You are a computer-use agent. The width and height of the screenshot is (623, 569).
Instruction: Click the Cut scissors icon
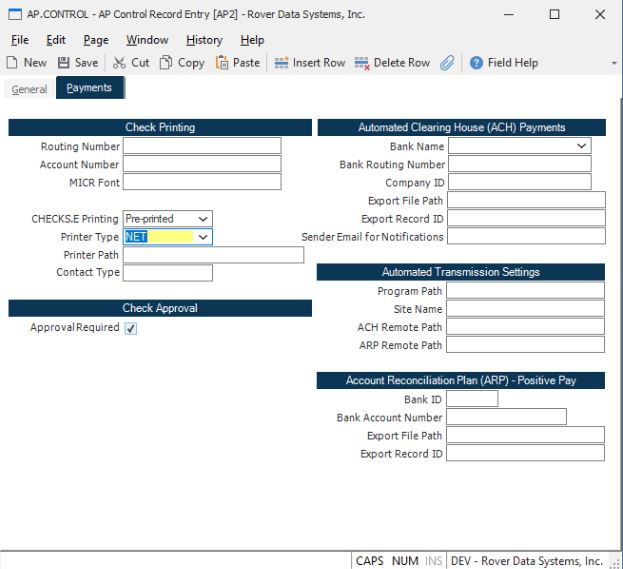point(119,62)
